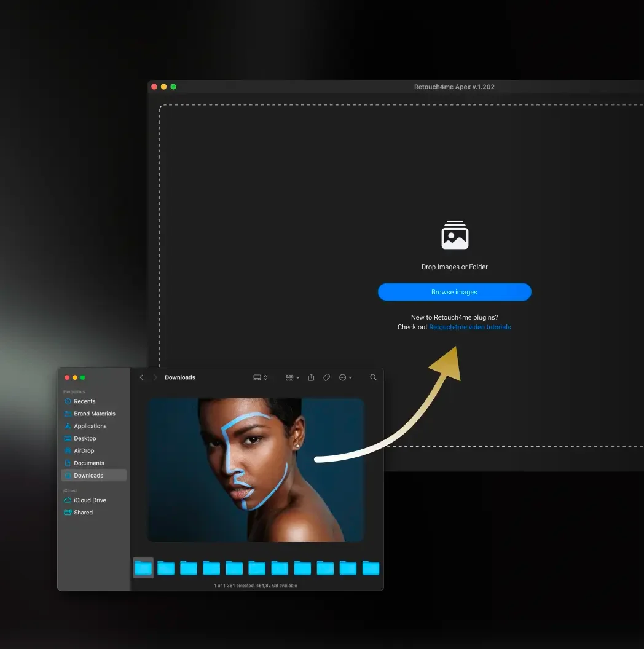This screenshot has width=644, height=649.
Task: Click the portrait preview image in Finder
Action: (256, 470)
